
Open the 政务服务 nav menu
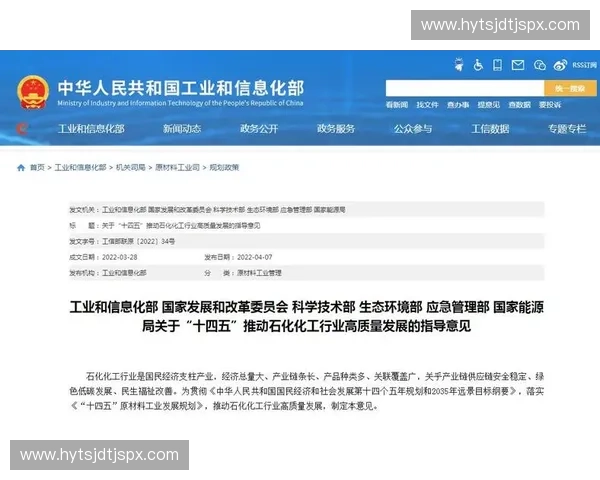pyautogui.click(x=336, y=129)
